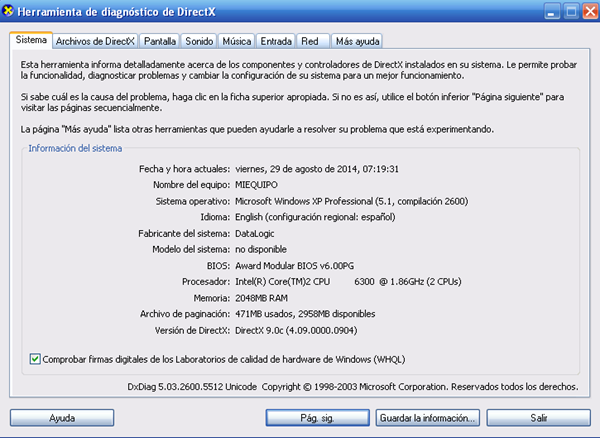The height and width of the screenshot is (438, 600).
Task: Switch to Archivos de DirectX tab
Action: pos(95,41)
